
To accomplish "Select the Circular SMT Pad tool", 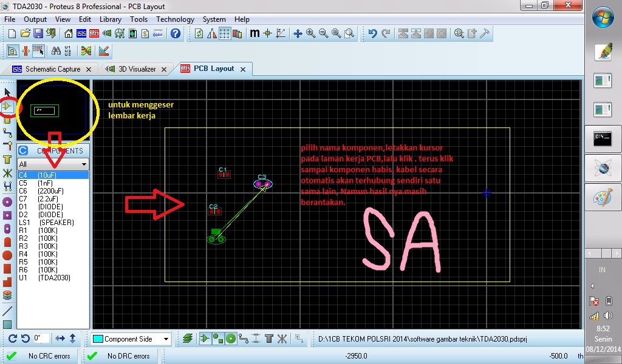I will [7, 255].
